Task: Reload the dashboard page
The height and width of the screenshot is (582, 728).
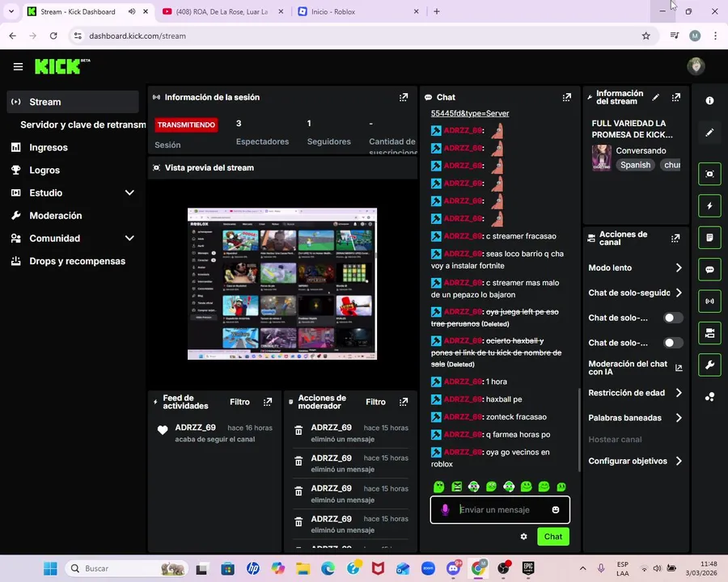Action: point(53,36)
